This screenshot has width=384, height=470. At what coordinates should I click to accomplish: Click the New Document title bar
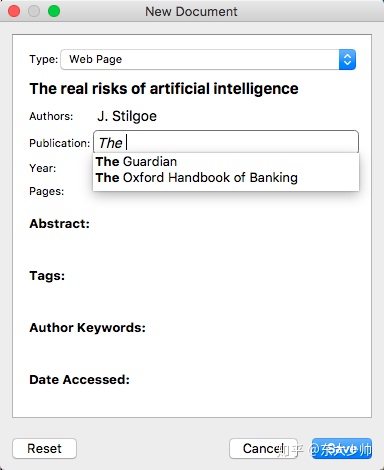(x=192, y=11)
